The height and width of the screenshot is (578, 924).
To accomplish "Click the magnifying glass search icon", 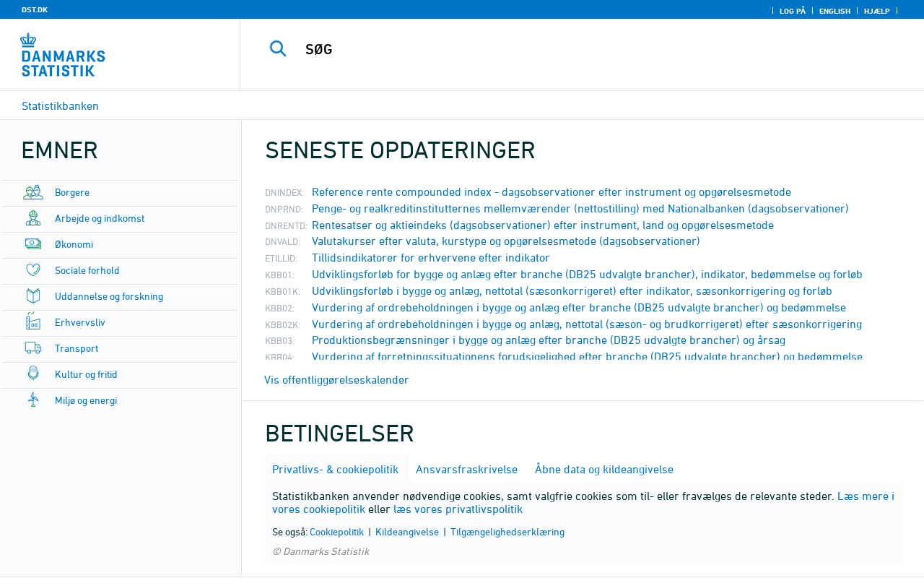I will click(x=278, y=48).
